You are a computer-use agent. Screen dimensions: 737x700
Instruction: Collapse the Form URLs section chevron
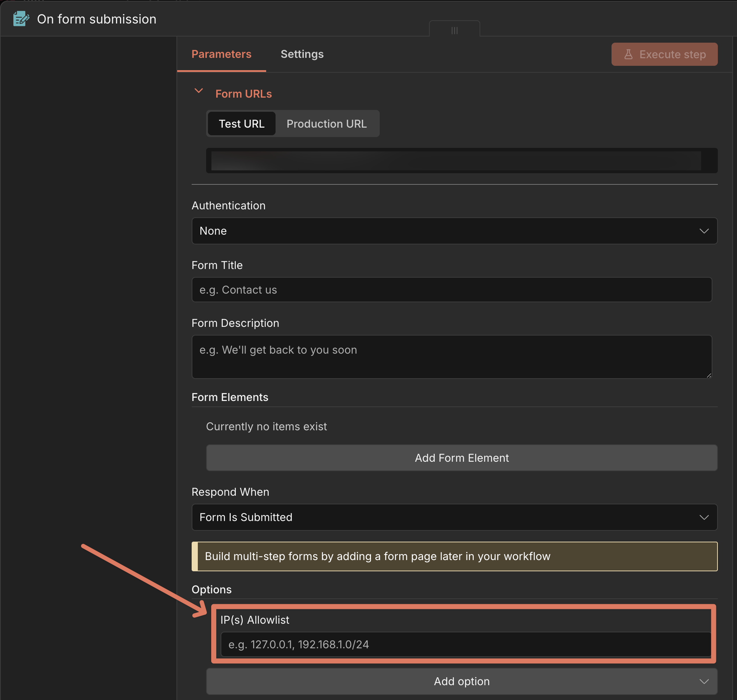click(199, 91)
